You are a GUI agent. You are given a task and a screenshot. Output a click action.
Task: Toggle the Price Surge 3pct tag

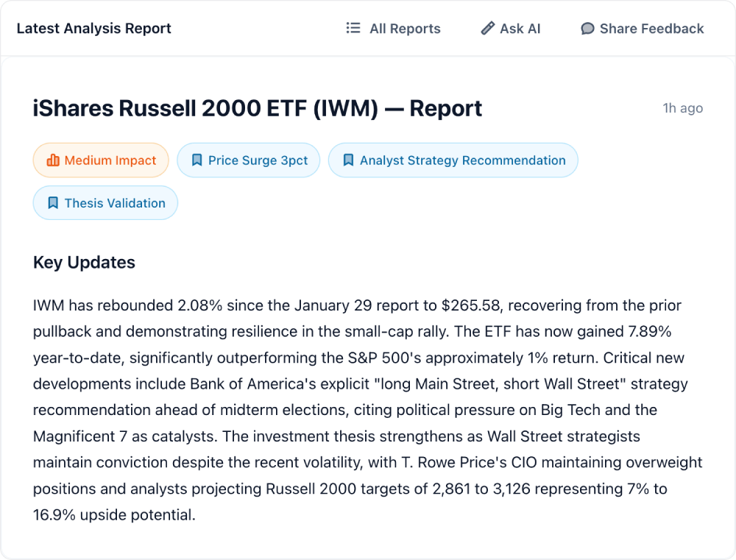(x=248, y=160)
